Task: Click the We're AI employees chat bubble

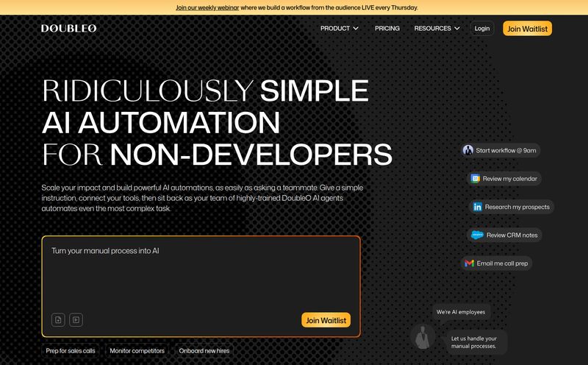Action: point(461,312)
